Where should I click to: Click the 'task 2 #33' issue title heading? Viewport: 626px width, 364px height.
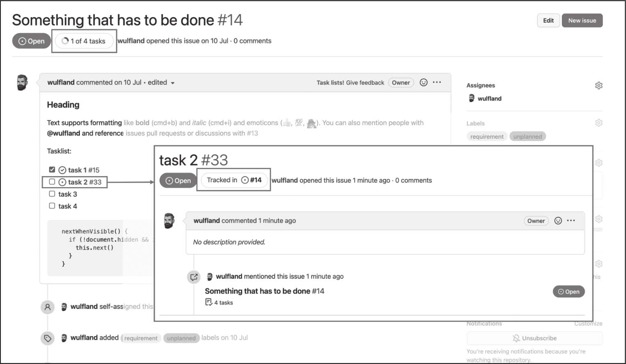194,160
